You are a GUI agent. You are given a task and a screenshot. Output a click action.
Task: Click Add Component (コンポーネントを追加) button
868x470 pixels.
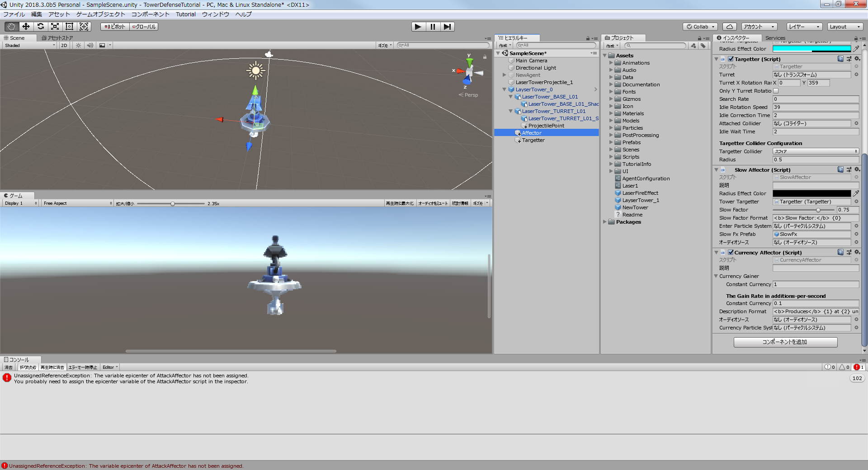(x=785, y=342)
